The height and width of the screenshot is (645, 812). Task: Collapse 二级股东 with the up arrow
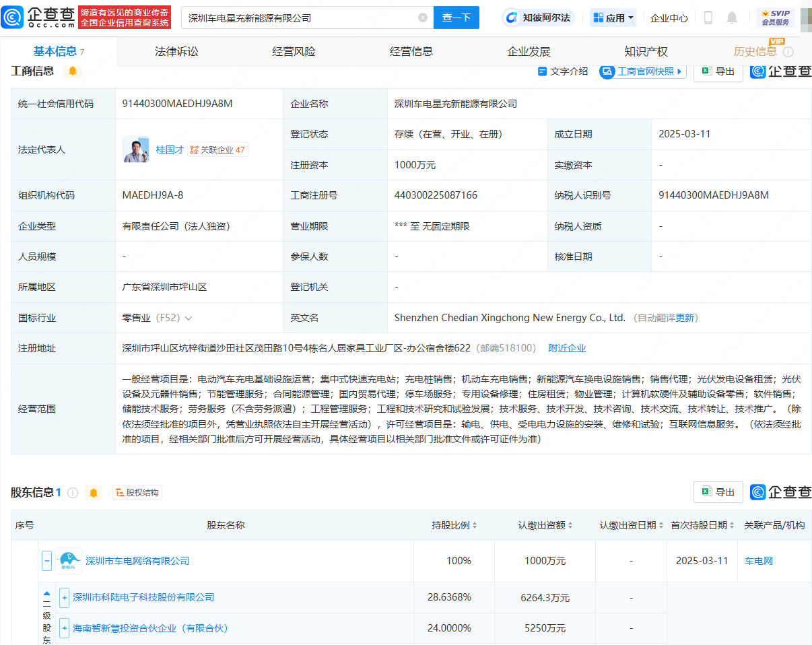(46, 594)
